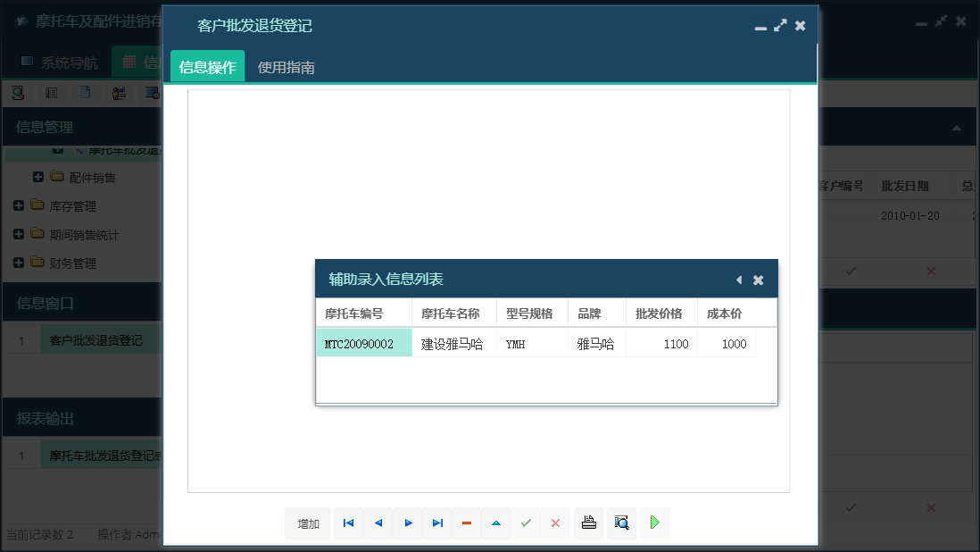Jump to the first record
Viewport: 980px width, 552px height.
[x=348, y=523]
